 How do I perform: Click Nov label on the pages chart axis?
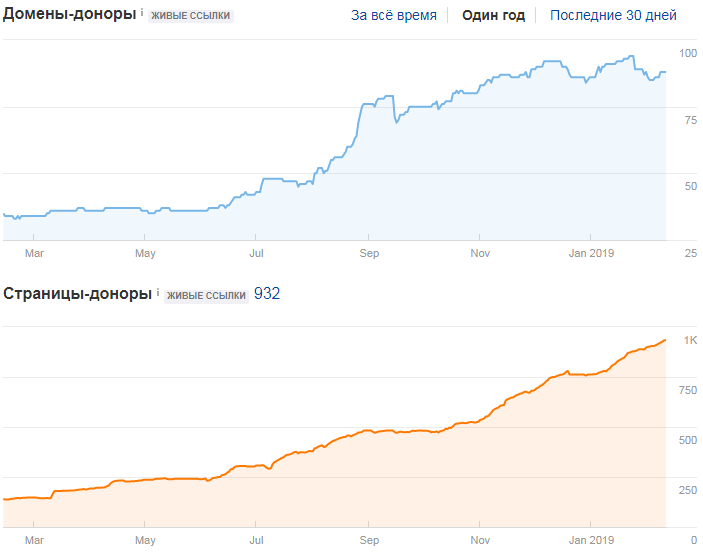point(480,540)
